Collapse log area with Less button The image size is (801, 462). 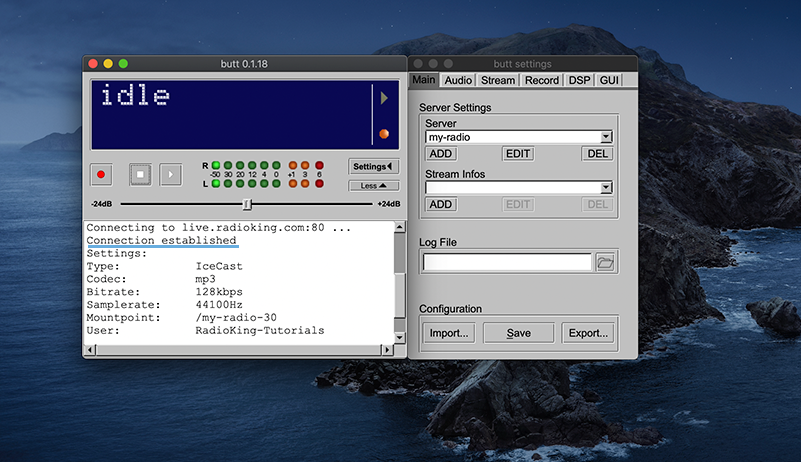tap(374, 185)
